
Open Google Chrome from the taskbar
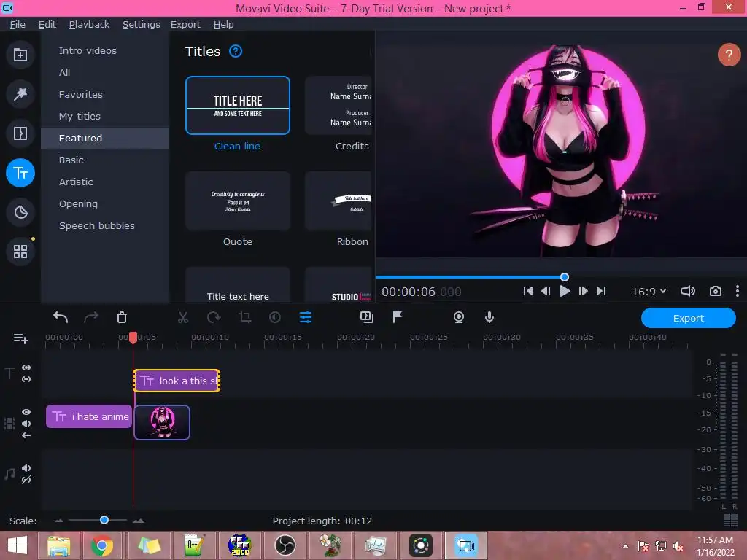coord(102,545)
